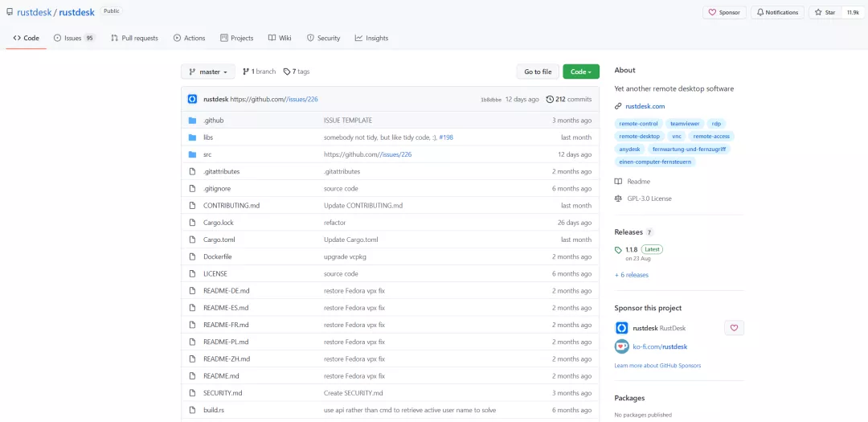Click the src folder icon
The height and width of the screenshot is (422, 868).
click(x=192, y=154)
